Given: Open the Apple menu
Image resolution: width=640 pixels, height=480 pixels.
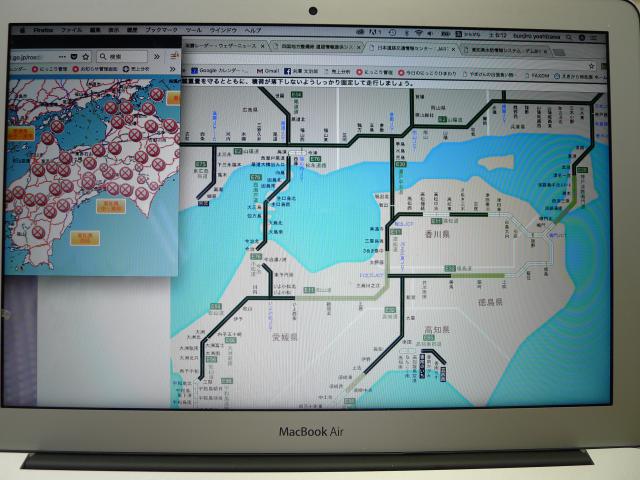Looking at the screenshot, I should (23, 30).
